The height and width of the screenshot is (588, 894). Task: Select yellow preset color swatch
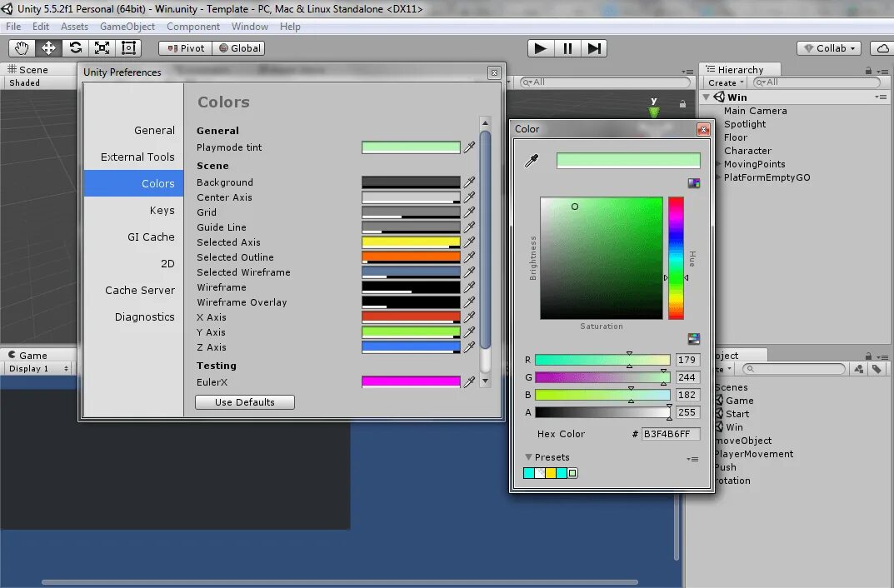pos(550,473)
